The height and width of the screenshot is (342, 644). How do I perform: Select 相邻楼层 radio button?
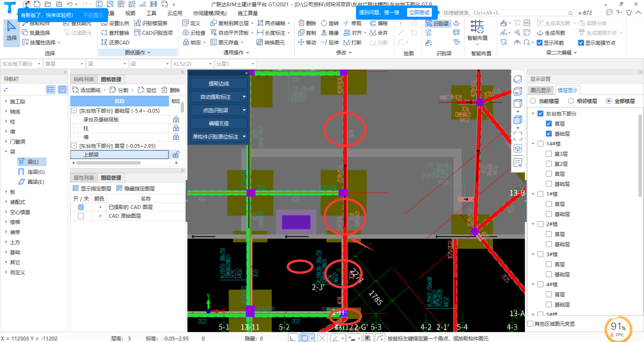(x=571, y=101)
